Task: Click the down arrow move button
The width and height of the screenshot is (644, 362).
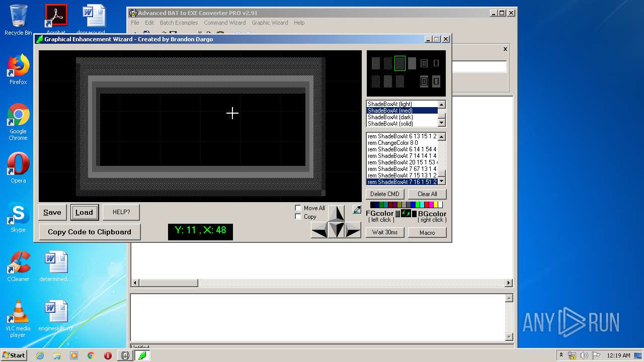Action: tap(336, 230)
